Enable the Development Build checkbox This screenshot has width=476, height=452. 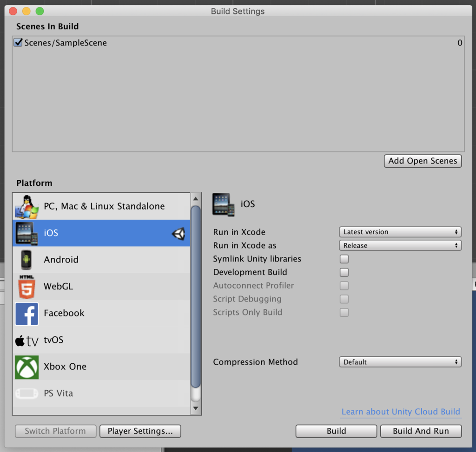pyautogui.click(x=344, y=272)
